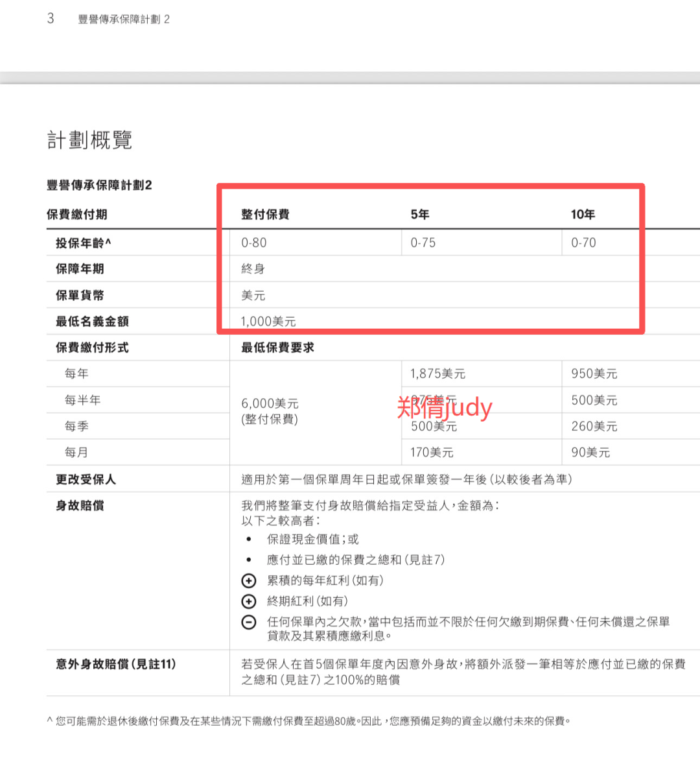The image size is (700, 762).
Task: Click the 計劃概覽 section heading
Action: [x=89, y=140]
